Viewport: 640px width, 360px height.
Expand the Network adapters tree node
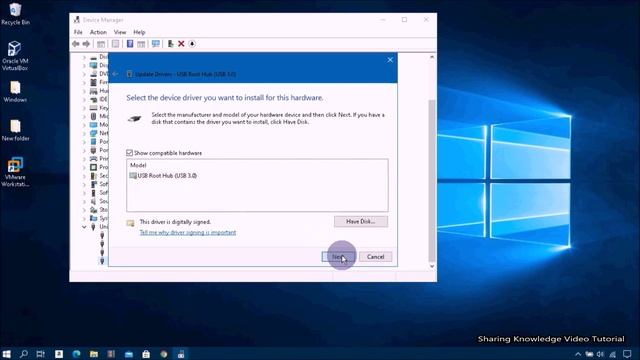tap(84, 133)
